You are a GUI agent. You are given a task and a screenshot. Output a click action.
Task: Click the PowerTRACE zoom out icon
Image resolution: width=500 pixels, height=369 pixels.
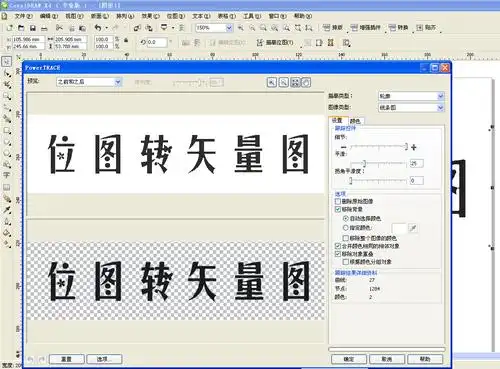283,82
